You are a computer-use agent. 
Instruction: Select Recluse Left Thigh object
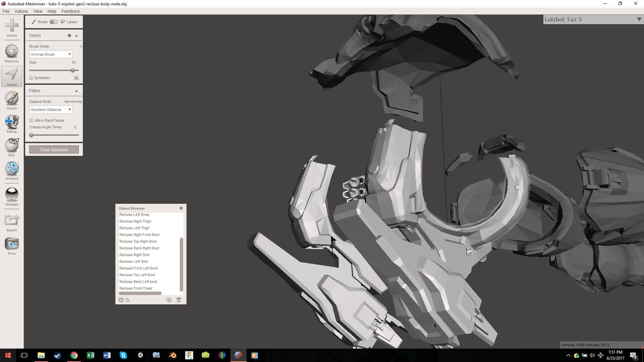(135, 228)
